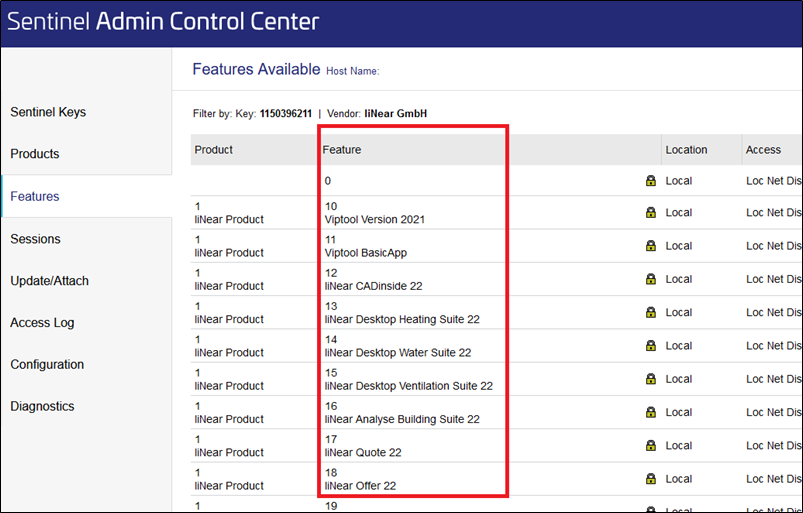The image size is (803, 513).
Task: Click the Feature column header
Action: pos(342,149)
